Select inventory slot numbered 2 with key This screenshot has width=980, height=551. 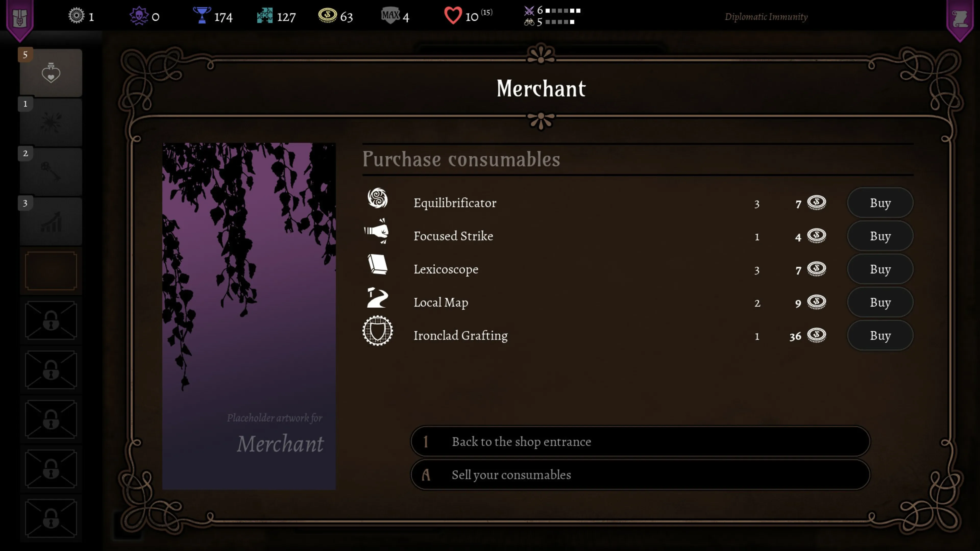[x=51, y=171]
